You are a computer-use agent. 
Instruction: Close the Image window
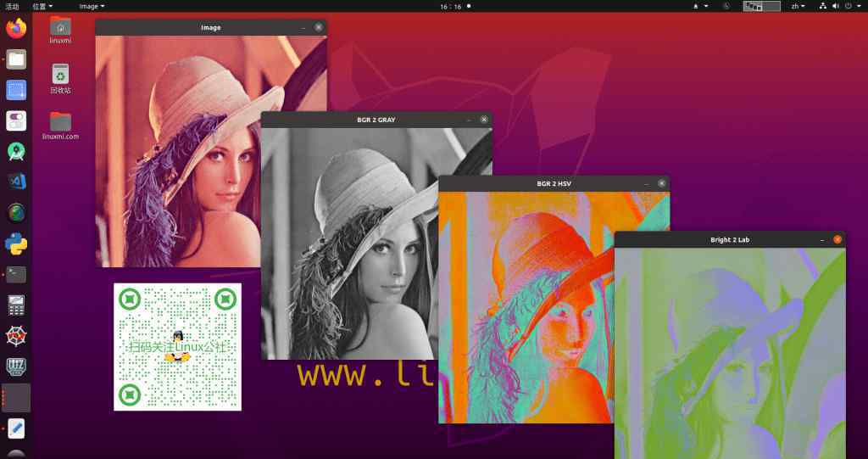pyautogui.click(x=319, y=27)
